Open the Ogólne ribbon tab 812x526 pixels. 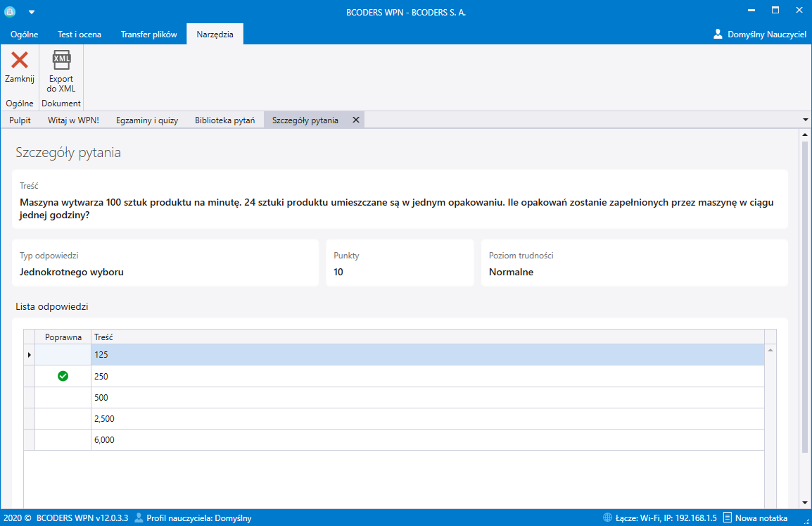pos(25,35)
